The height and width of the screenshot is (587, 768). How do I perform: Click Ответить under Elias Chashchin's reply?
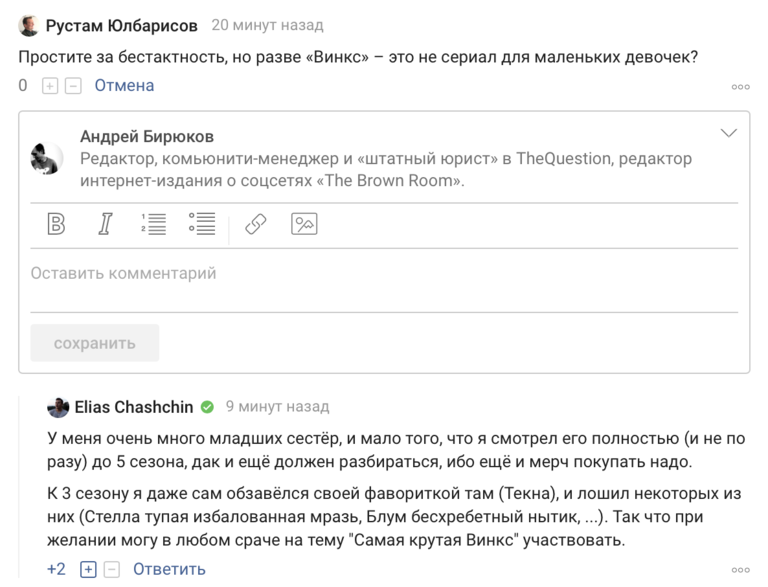[x=169, y=569]
